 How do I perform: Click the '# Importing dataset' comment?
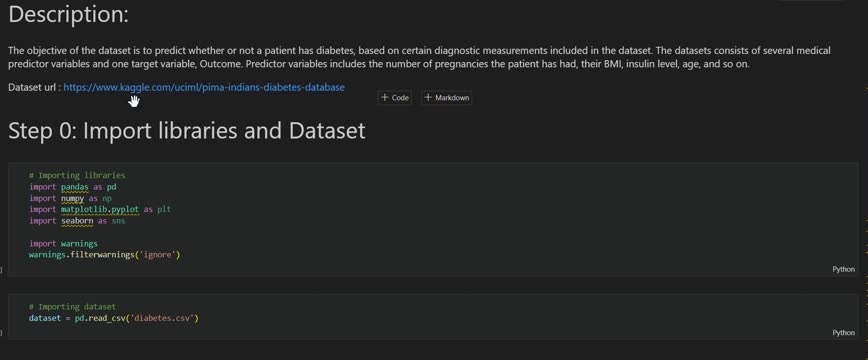[x=73, y=306]
